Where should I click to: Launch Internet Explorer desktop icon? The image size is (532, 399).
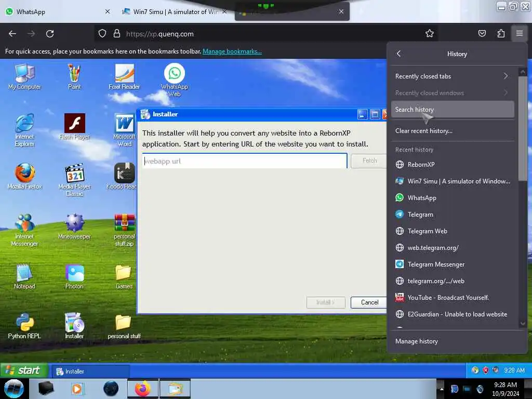click(x=24, y=130)
